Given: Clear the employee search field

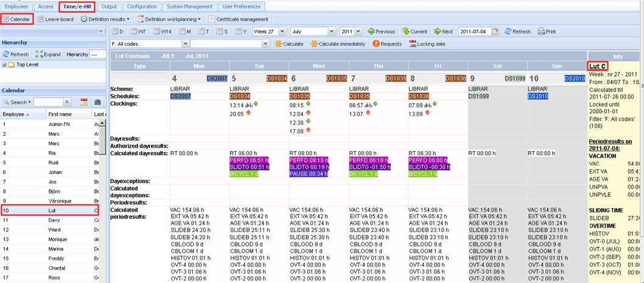Looking at the screenshot, I should pos(67,102).
